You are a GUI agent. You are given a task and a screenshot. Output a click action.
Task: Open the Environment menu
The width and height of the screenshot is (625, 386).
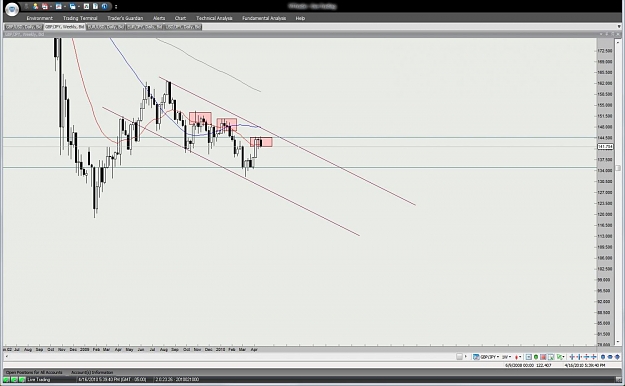point(39,18)
